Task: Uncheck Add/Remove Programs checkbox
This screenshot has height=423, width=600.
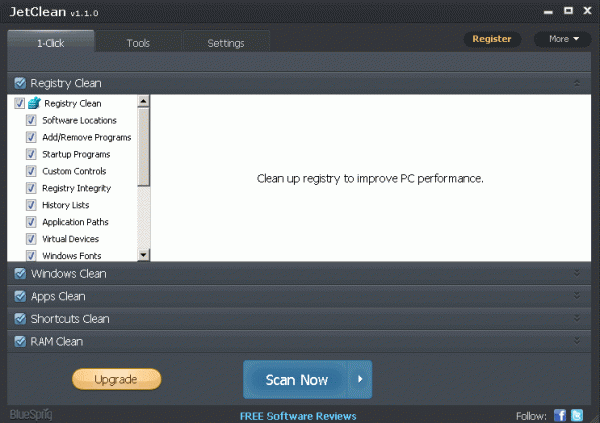Action: pyautogui.click(x=31, y=137)
